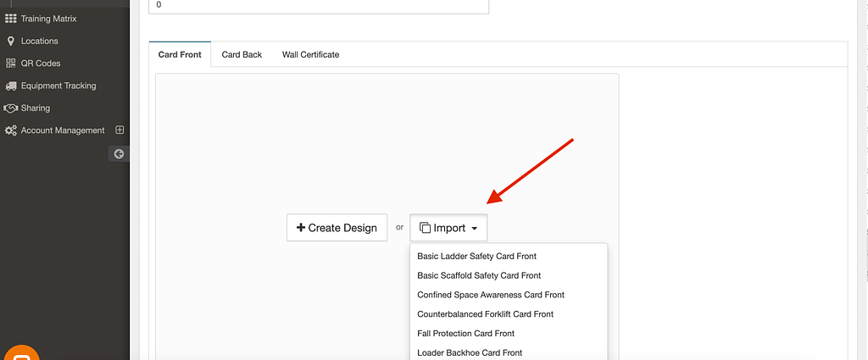Viewport: 868px width, 360px height.
Task: Expand Account Management submenu plus icon
Action: (120, 130)
